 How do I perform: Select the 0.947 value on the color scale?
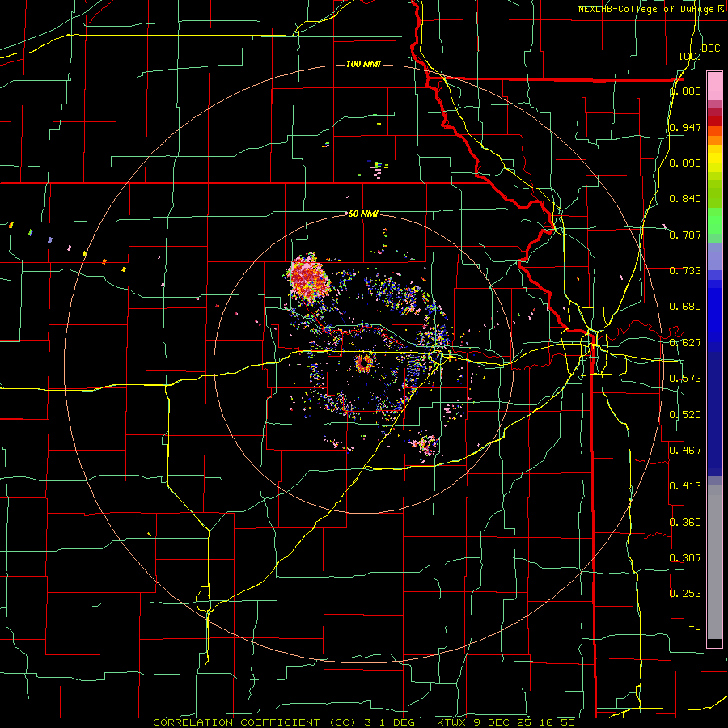[685, 127]
